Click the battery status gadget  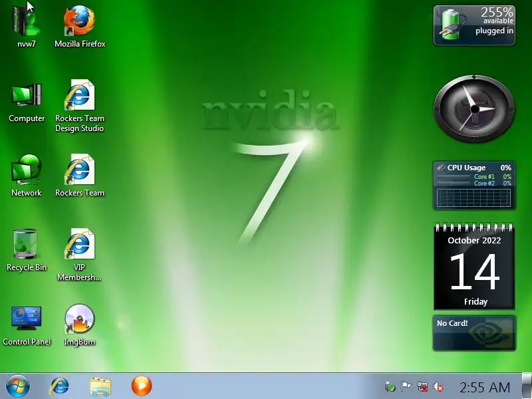(x=474, y=25)
